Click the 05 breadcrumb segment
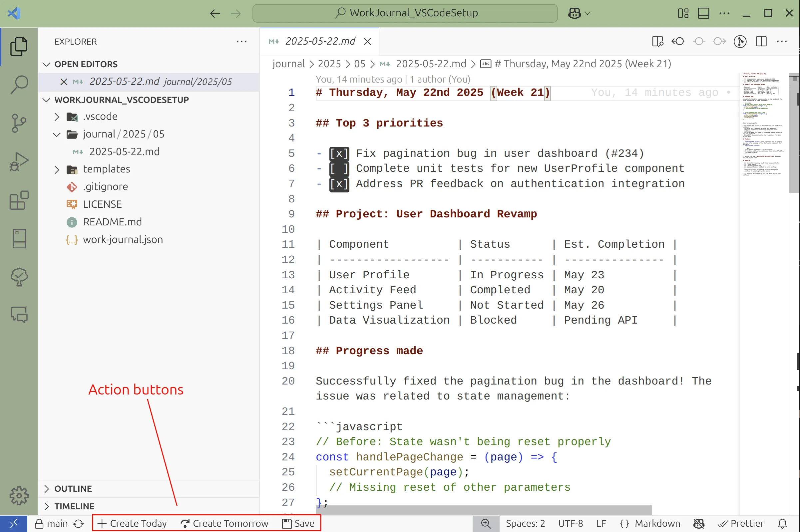The height and width of the screenshot is (532, 800). [359, 64]
